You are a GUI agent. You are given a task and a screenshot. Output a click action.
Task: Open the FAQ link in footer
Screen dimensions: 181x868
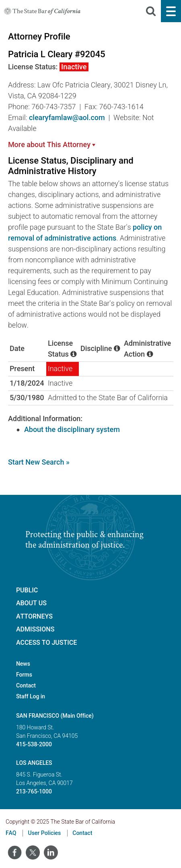click(11, 833)
